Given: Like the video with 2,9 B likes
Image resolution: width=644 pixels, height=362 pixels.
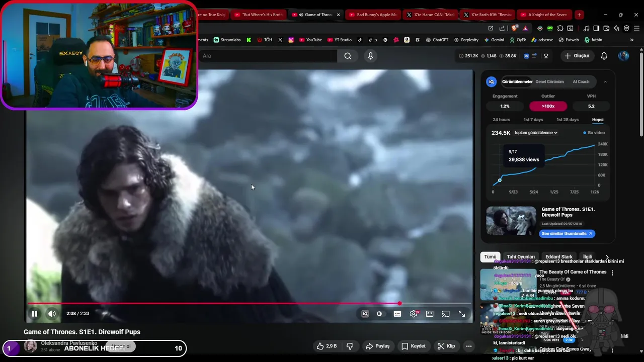Looking at the screenshot, I should coord(326,346).
